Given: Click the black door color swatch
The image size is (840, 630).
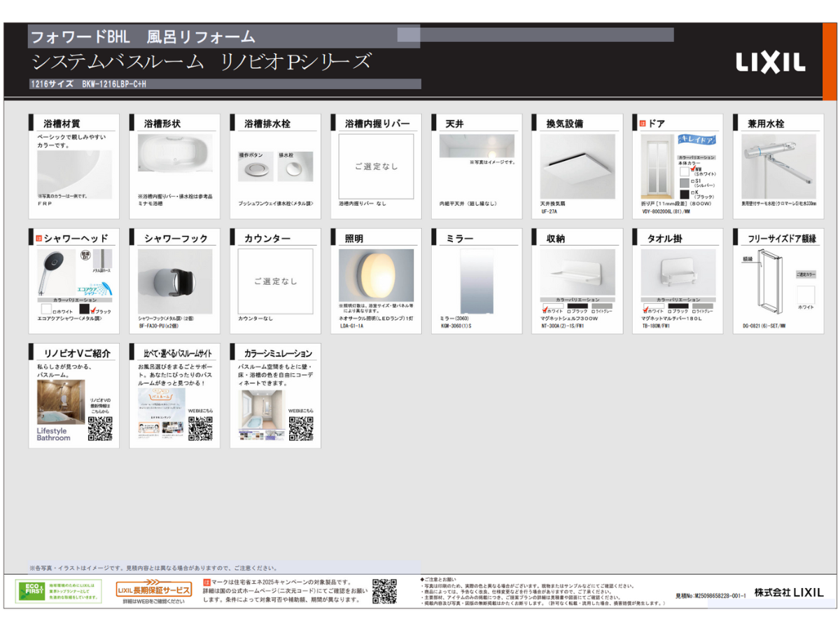Looking at the screenshot, I should [684, 193].
